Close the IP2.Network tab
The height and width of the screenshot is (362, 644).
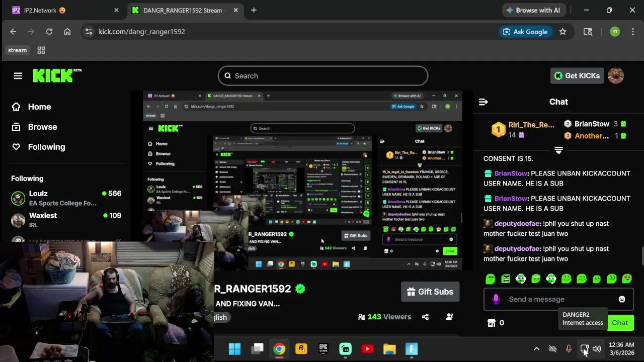(x=116, y=10)
